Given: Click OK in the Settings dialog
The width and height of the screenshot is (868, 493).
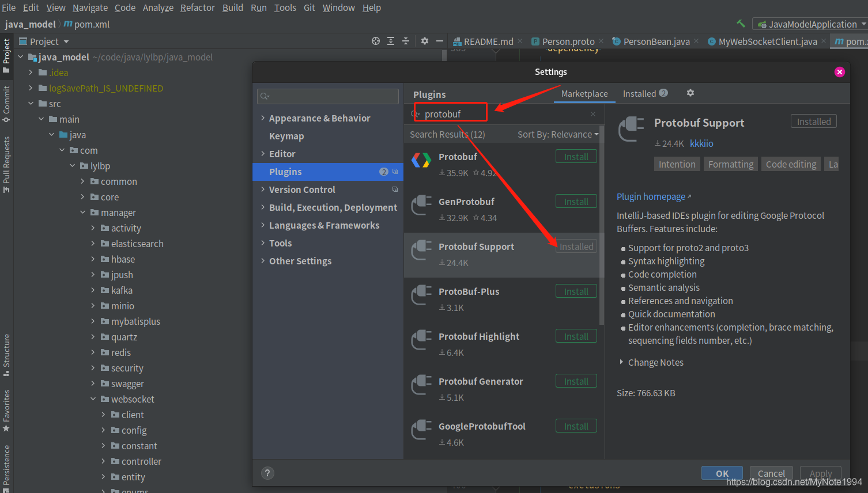Looking at the screenshot, I should pos(722,473).
